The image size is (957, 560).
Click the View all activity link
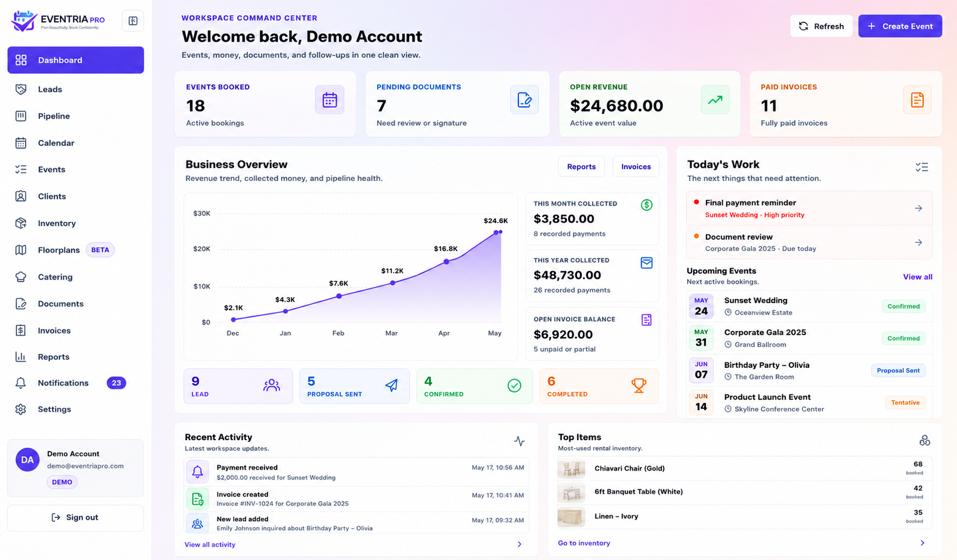(210, 545)
